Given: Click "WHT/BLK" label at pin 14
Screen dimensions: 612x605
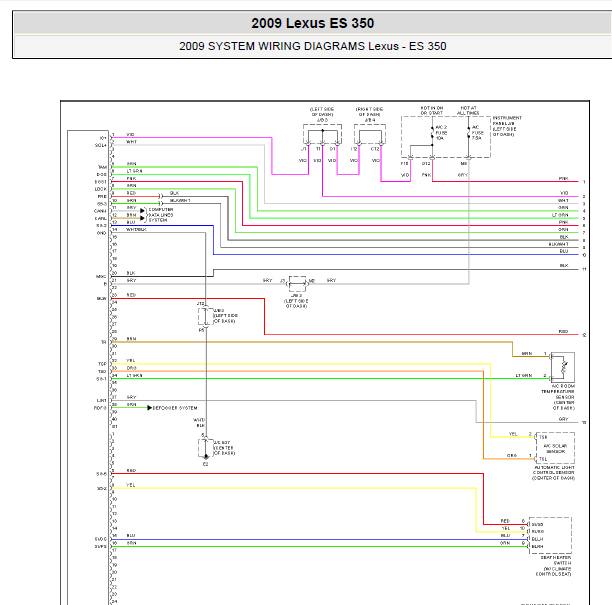Looking at the screenshot, I should pos(136,230).
